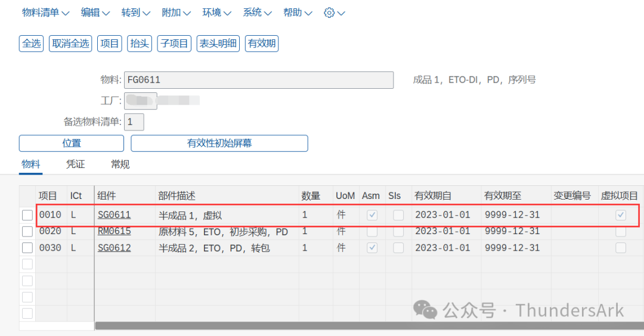Open 表头明细 header details
The width and height of the screenshot is (644, 336).
218,43
